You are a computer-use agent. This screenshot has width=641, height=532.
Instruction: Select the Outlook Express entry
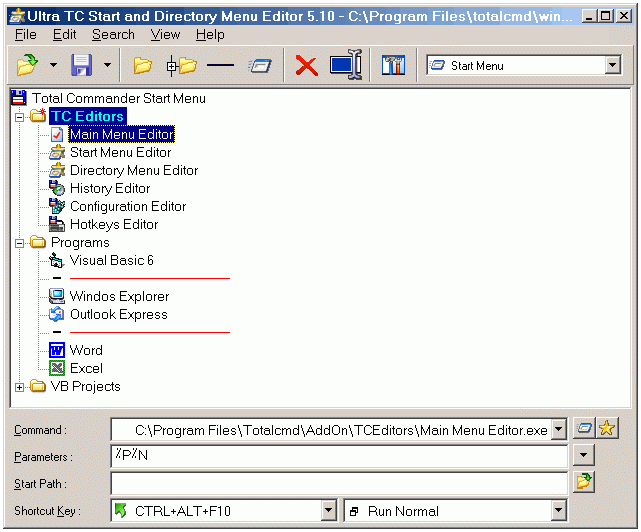(119, 314)
